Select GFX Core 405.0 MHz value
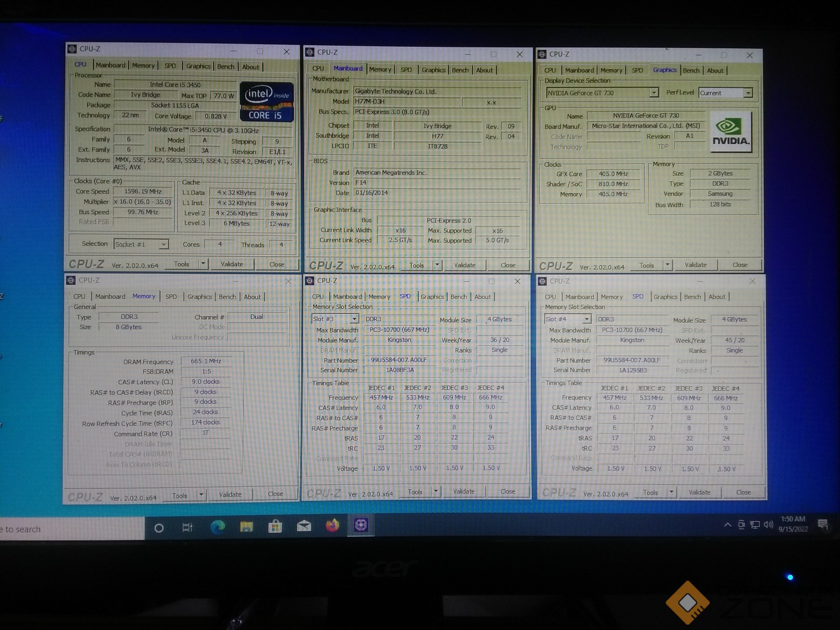Viewport: 840px width, 630px height. (613, 174)
